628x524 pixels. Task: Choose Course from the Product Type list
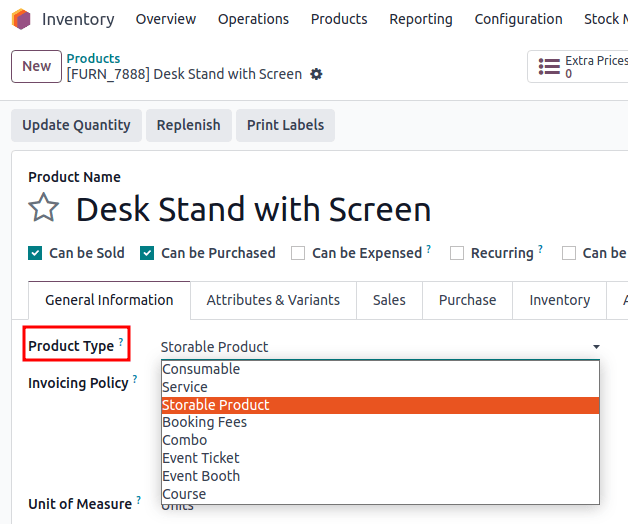pyautogui.click(x=380, y=494)
